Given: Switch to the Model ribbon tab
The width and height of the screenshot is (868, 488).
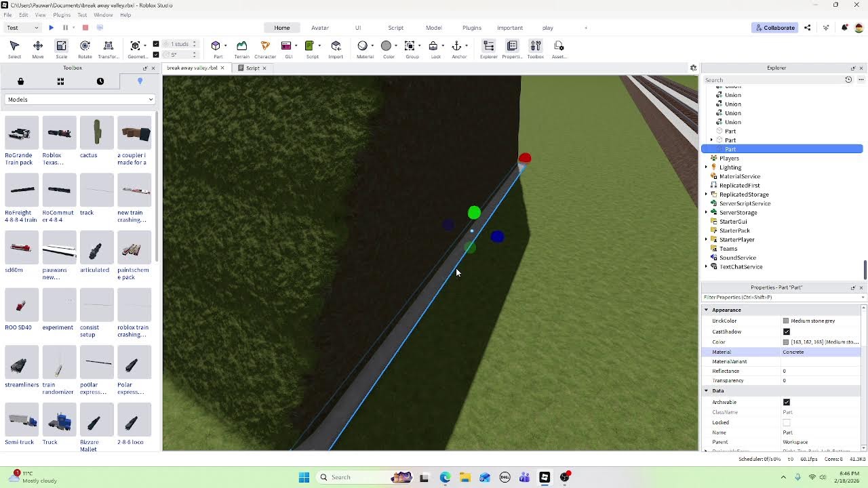Looking at the screenshot, I should point(434,28).
